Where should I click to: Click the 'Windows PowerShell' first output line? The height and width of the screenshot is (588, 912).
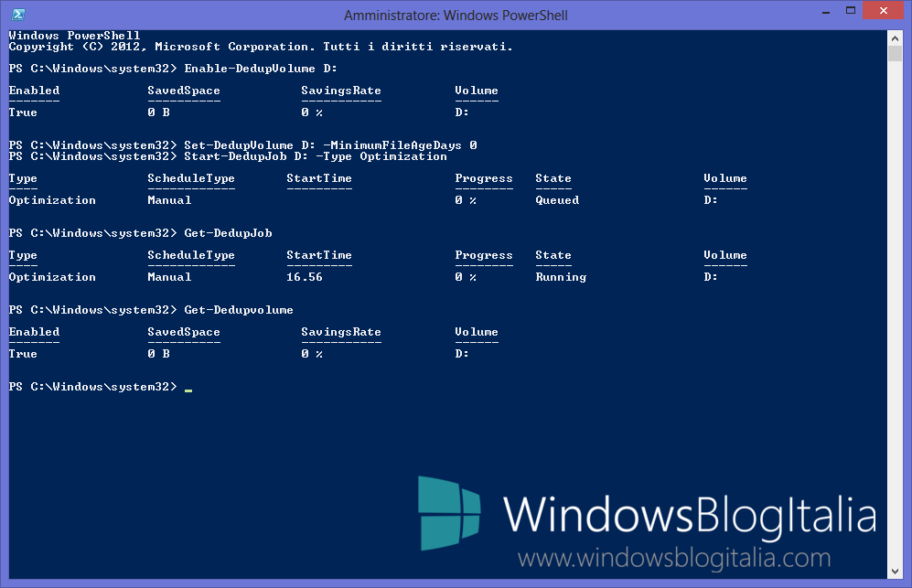click(74, 35)
